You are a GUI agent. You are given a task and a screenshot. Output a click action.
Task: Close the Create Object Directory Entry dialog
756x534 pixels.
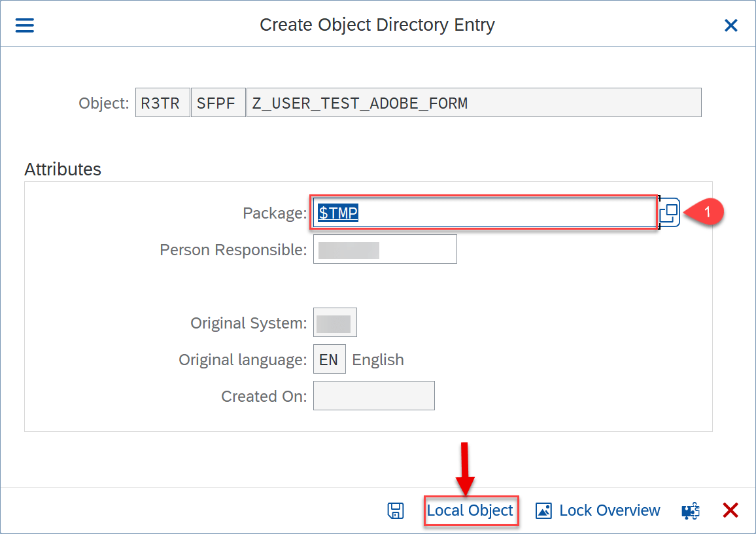tap(730, 26)
